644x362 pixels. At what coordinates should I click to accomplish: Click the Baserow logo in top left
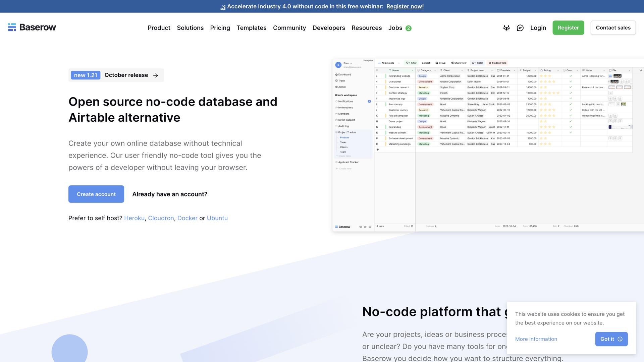coord(32,27)
